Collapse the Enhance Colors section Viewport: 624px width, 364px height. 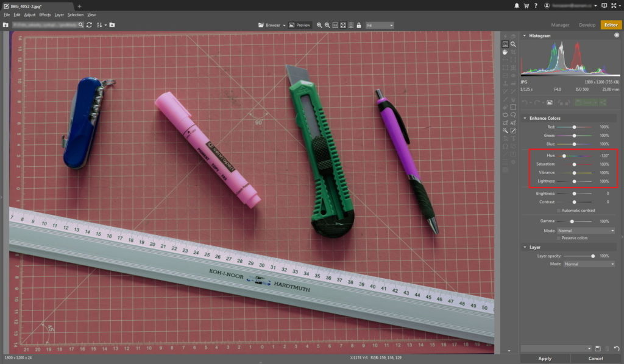coord(525,119)
